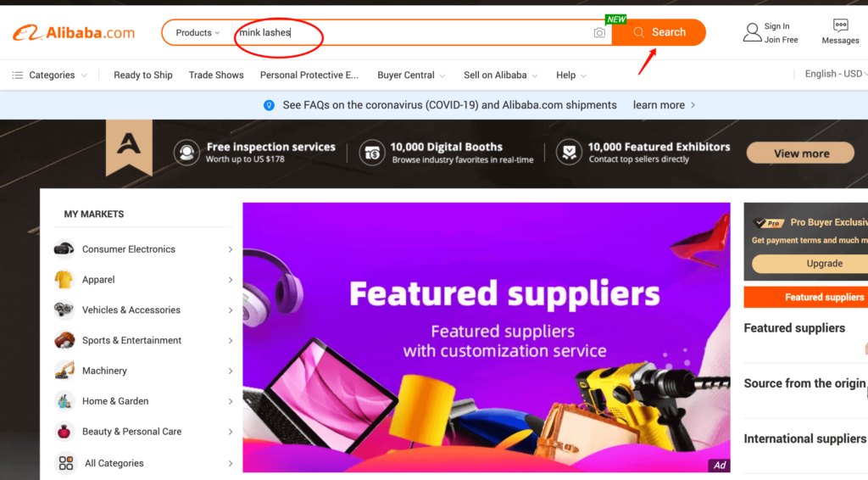Expand Apparel chevron arrow

(x=231, y=280)
